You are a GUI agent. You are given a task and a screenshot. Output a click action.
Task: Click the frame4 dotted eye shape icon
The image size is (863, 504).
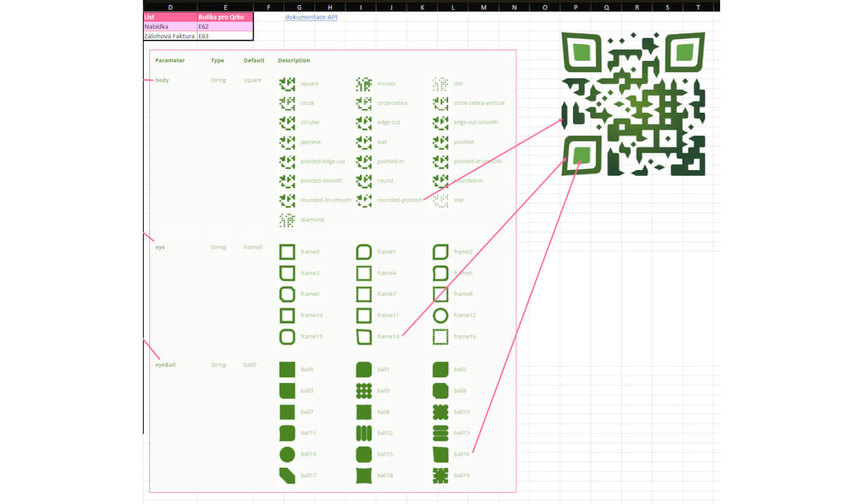364,273
